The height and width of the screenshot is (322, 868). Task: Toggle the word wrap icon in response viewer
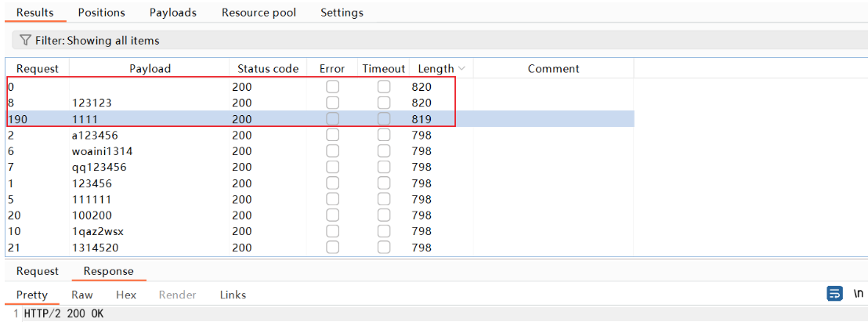835,294
